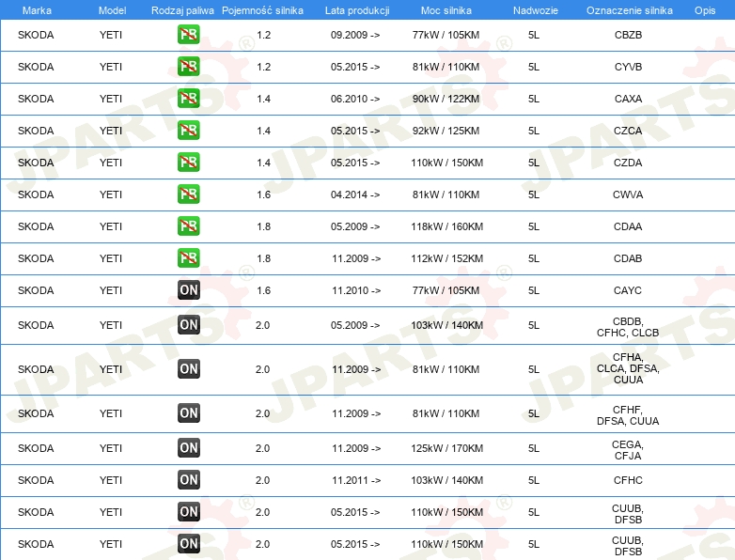Click the production date 06.2010 ->
The height and width of the screenshot is (560, 735).
[x=355, y=99]
